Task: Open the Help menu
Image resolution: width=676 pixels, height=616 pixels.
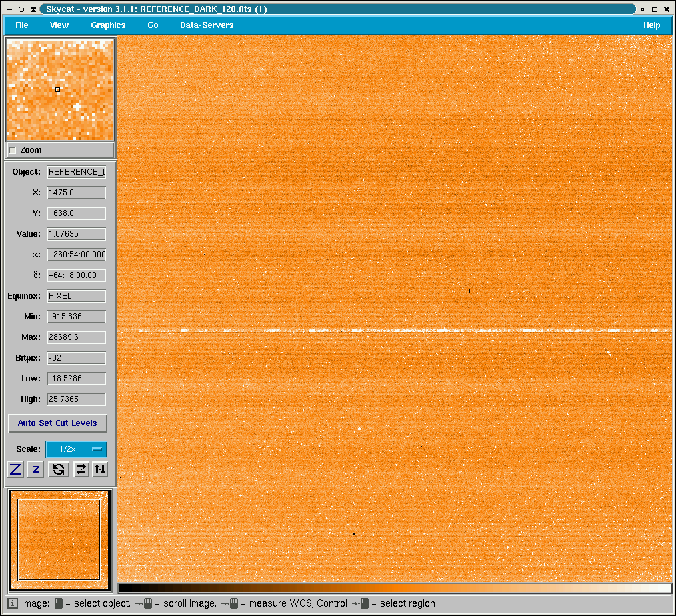Action: (x=651, y=25)
